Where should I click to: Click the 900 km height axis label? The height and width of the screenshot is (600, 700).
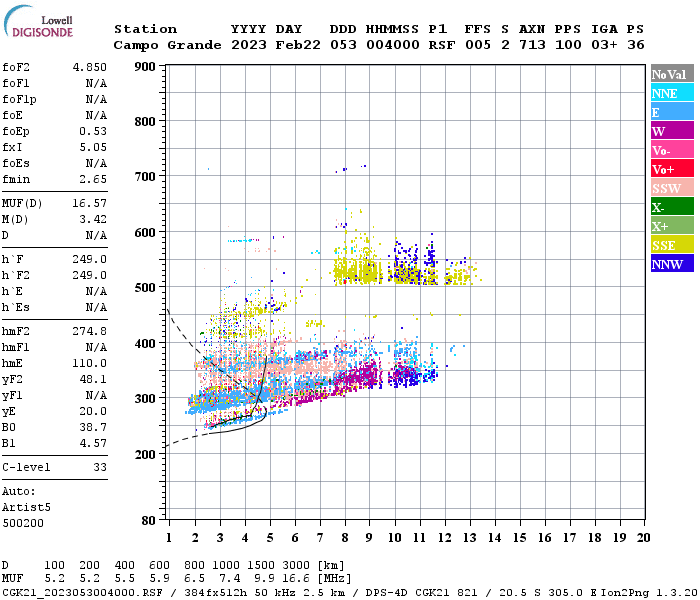145,67
